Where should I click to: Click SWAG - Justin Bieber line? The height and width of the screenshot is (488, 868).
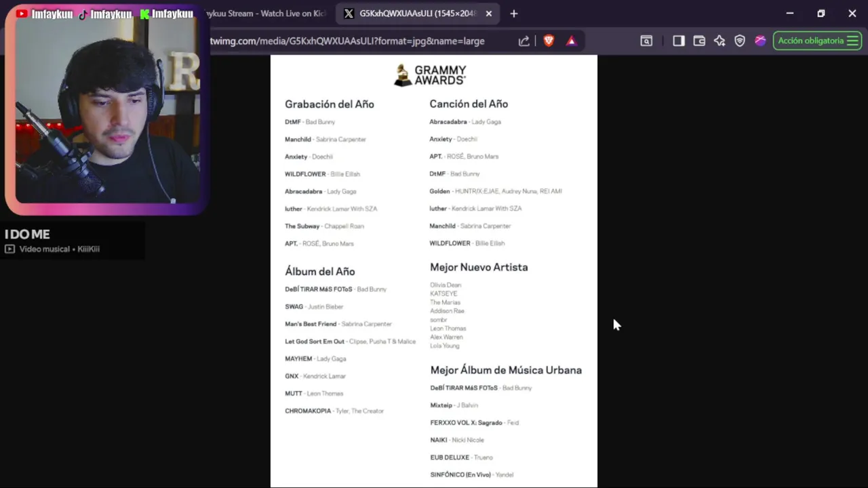click(314, 306)
